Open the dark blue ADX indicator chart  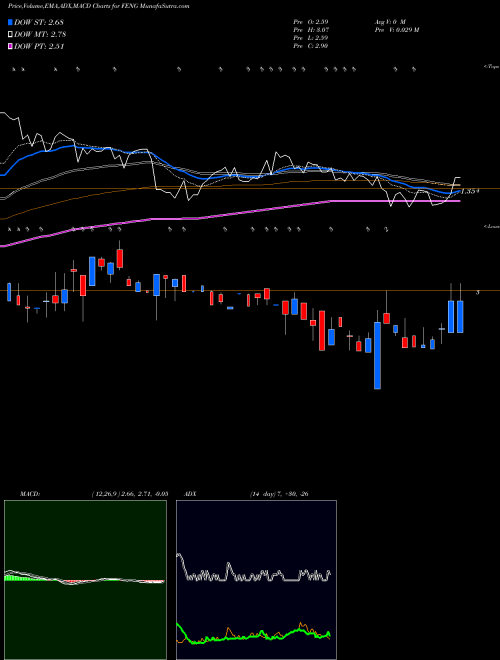(256, 580)
